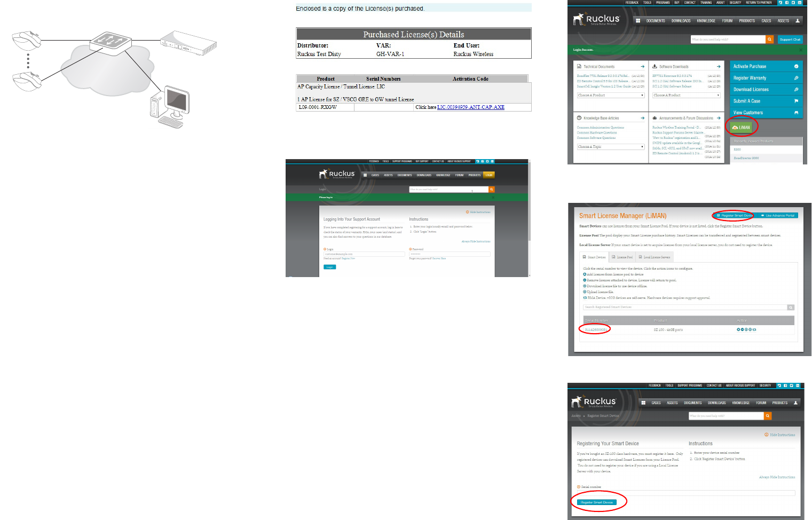Click the orange search icon on the login page
This screenshot has height=520, width=812.
pyautogui.click(x=492, y=190)
